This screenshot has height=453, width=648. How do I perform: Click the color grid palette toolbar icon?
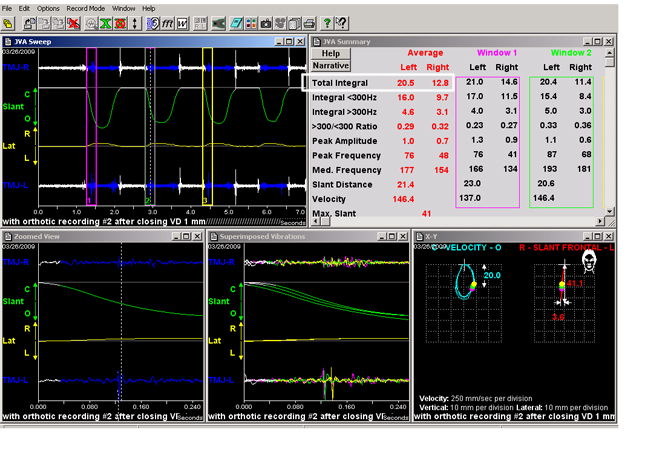tap(249, 22)
